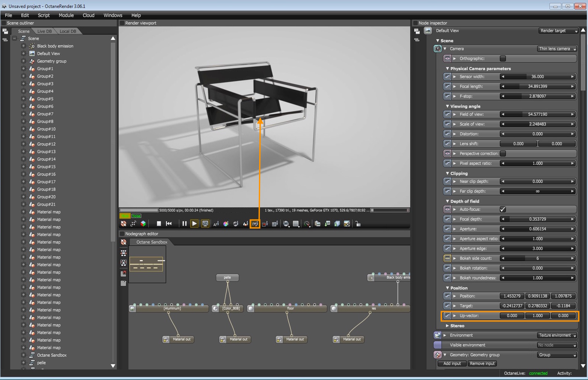Click the stop render button
The height and width of the screenshot is (380, 588).
(159, 224)
